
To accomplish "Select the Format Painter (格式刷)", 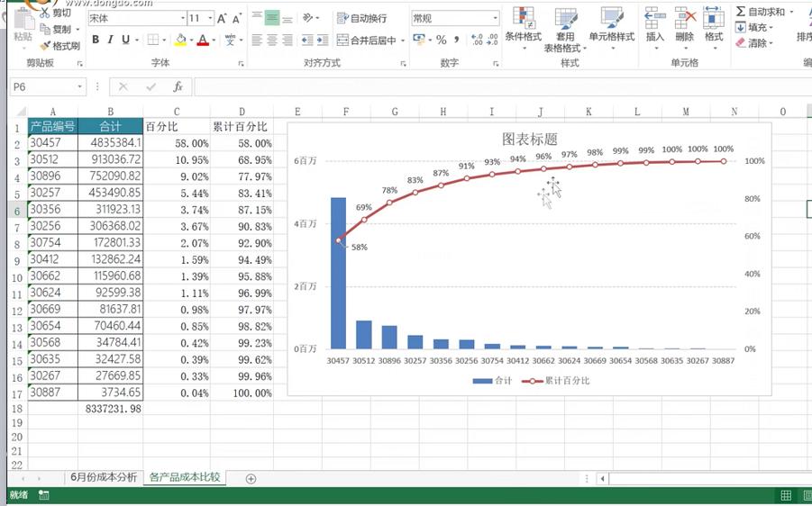I will 60,46.
